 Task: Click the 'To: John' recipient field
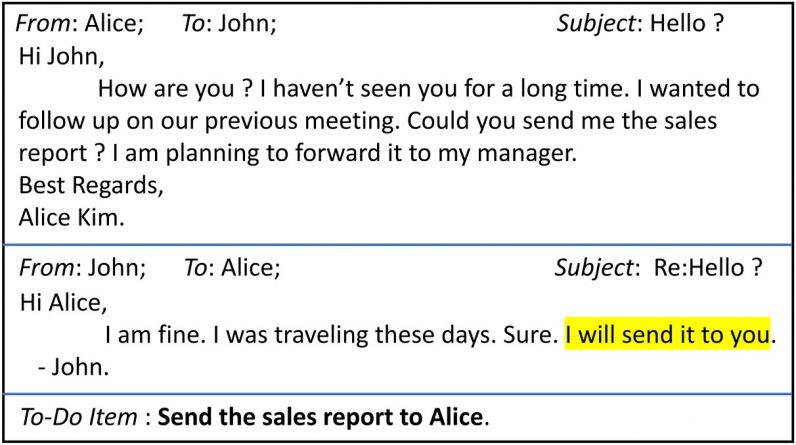pyautogui.click(x=229, y=23)
